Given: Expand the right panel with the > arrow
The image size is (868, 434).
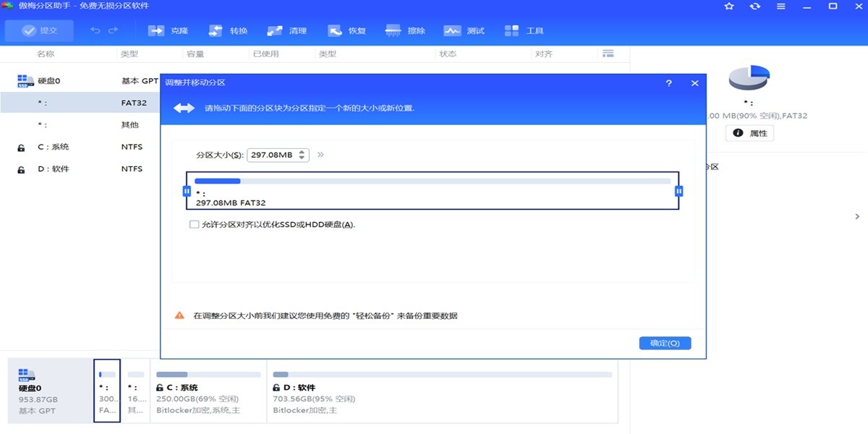Looking at the screenshot, I should [857, 216].
